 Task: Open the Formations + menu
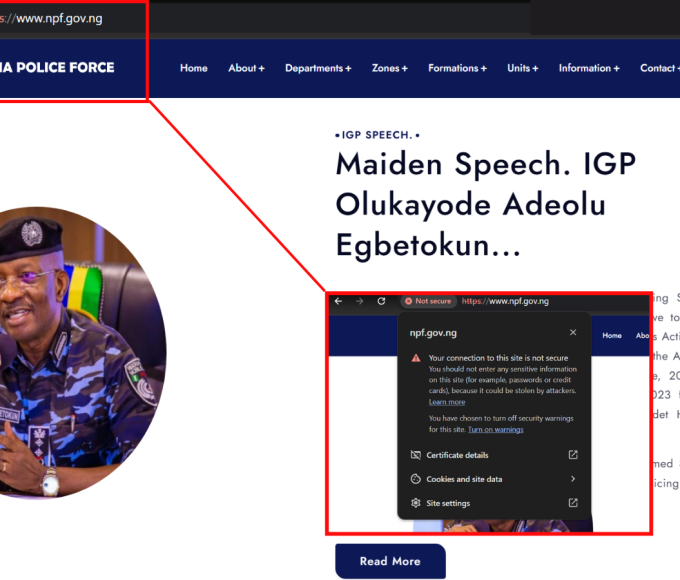click(457, 68)
